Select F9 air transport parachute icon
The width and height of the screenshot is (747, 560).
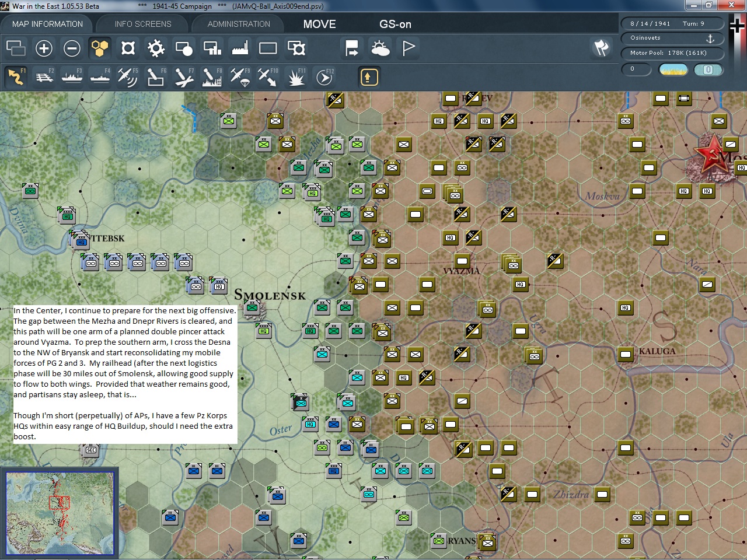click(x=240, y=77)
